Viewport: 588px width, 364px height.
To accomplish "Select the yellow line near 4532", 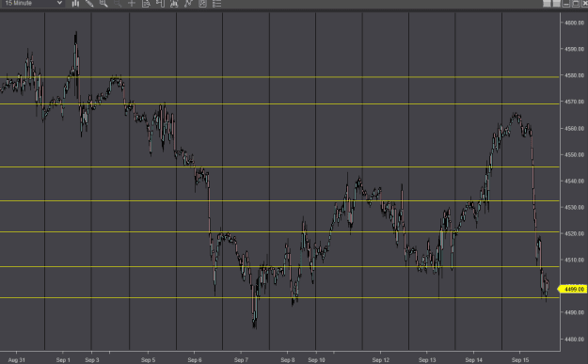I will (x=279, y=201).
